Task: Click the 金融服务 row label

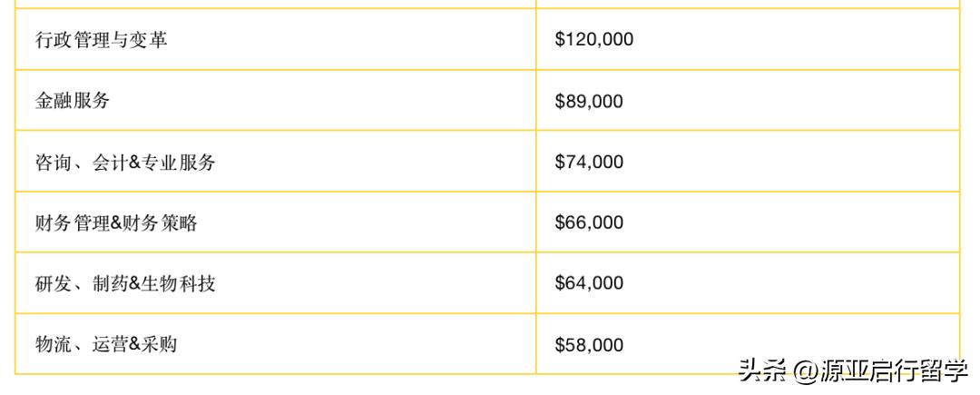Action: (x=73, y=101)
